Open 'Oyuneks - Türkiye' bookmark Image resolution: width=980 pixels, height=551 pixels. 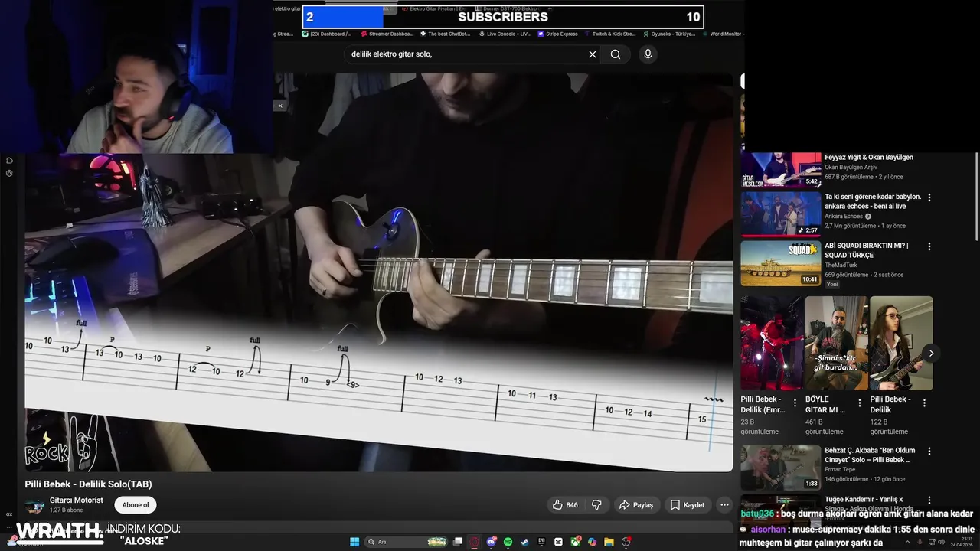(x=669, y=34)
